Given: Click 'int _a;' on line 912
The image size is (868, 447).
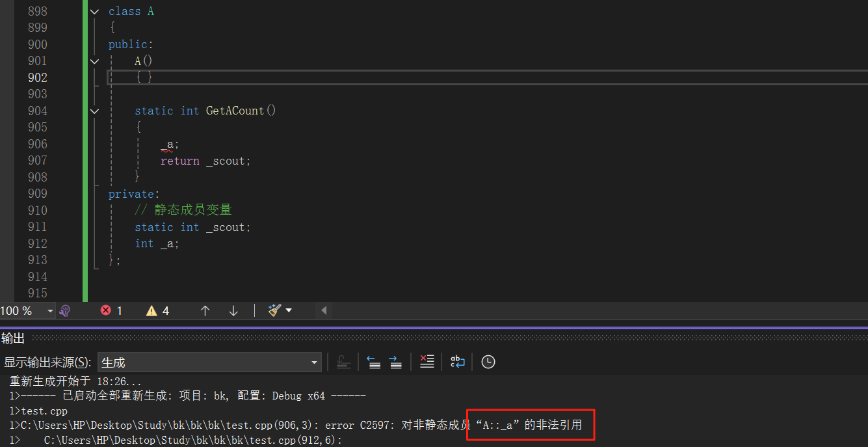Looking at the screenshot, I should [x=157, y=243].
